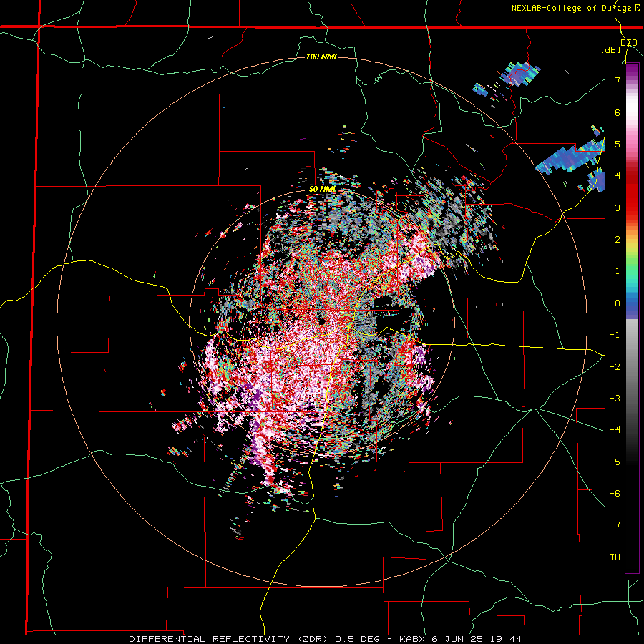The image size is (644, 644).
Task: Click the -4 value on the color scale
Action: pyautogui.click(x=615, y=429)
